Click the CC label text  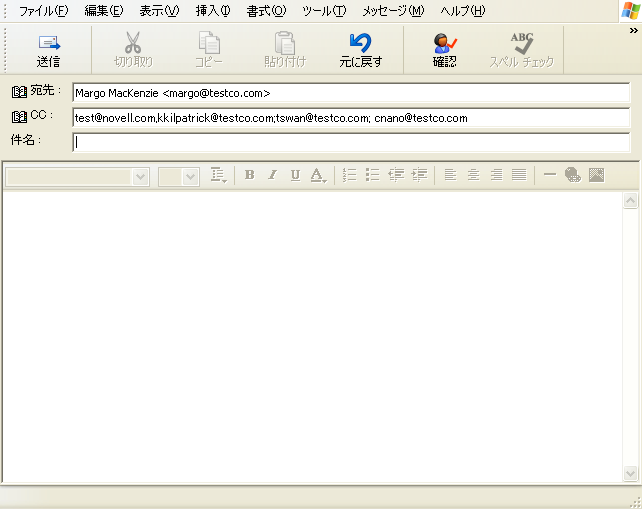[38, 115]
